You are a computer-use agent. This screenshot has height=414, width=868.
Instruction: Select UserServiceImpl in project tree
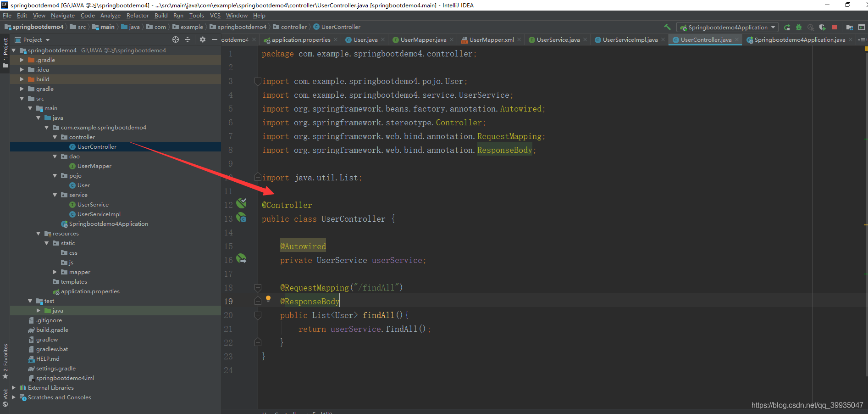pos(99,214)
